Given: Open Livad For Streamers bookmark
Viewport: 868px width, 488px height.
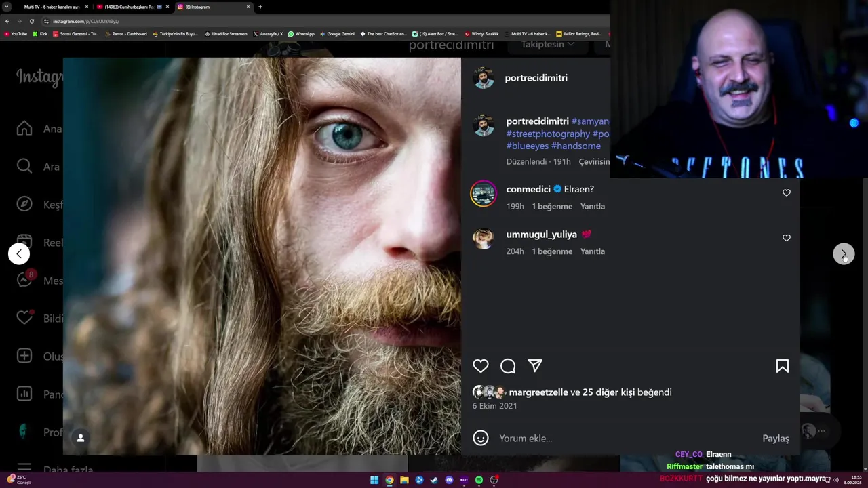Looking at the screenshot, I should pyautogui.click(x=226, y=34).
